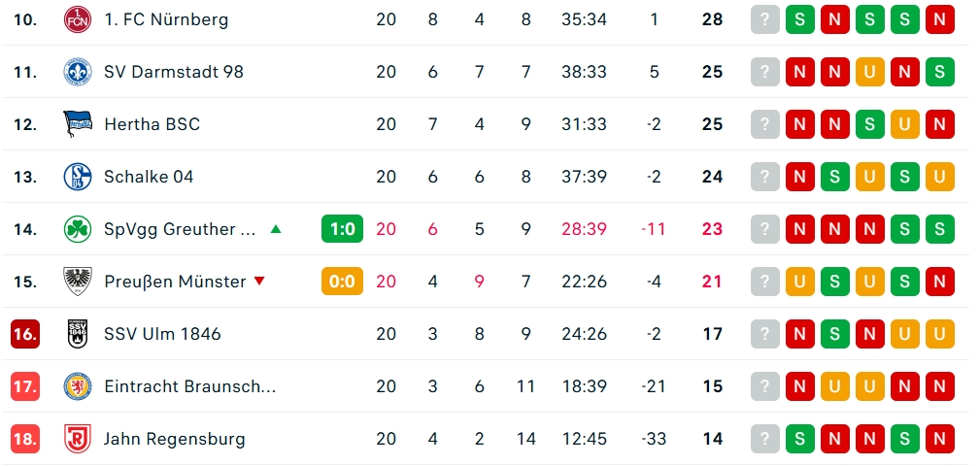Click the green 1:0 live score badge
Image resolution: width=980 pixels, height=466 pixels.
pos(342,229)
